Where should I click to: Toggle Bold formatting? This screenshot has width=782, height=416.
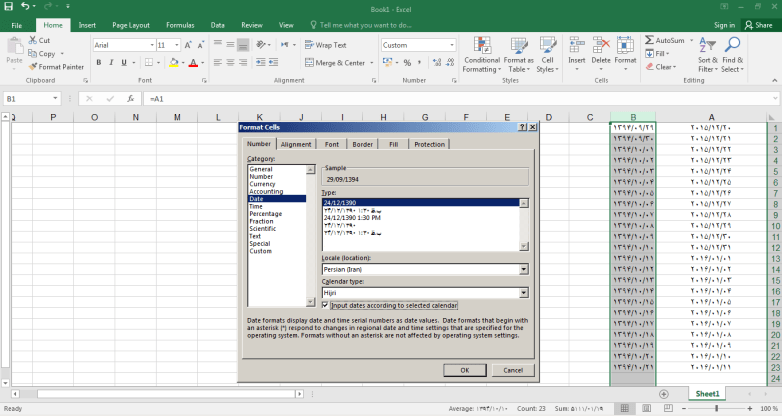99,62
